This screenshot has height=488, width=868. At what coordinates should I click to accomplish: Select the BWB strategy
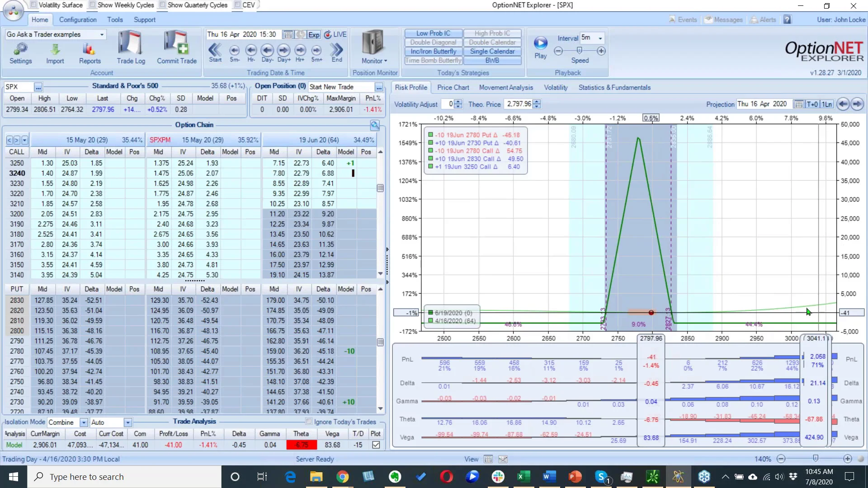492,61
